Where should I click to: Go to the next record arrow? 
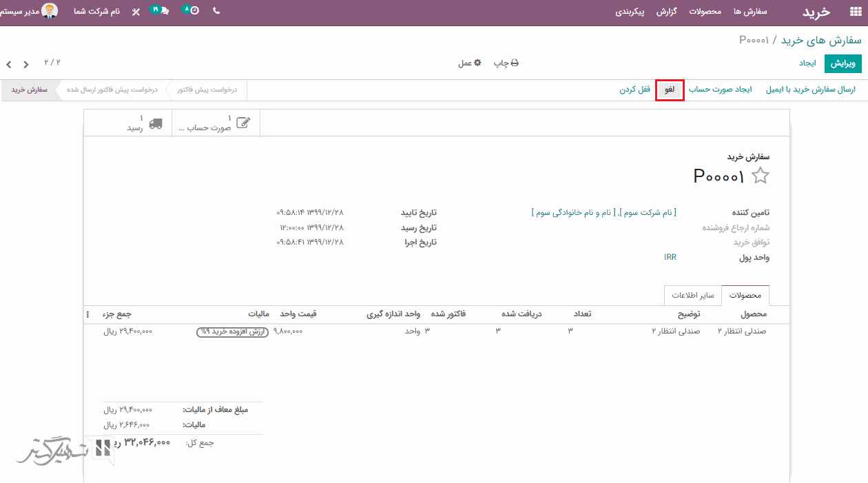coord(9,64)
